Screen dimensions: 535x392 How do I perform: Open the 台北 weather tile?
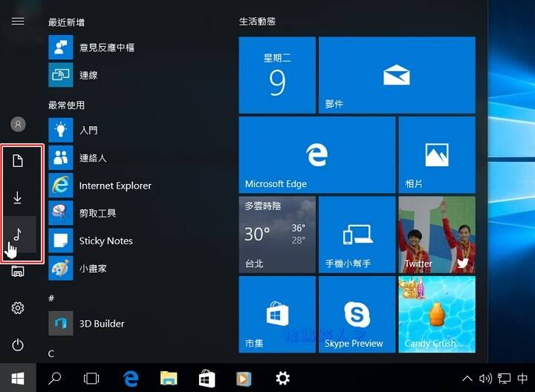coord(277,235)
